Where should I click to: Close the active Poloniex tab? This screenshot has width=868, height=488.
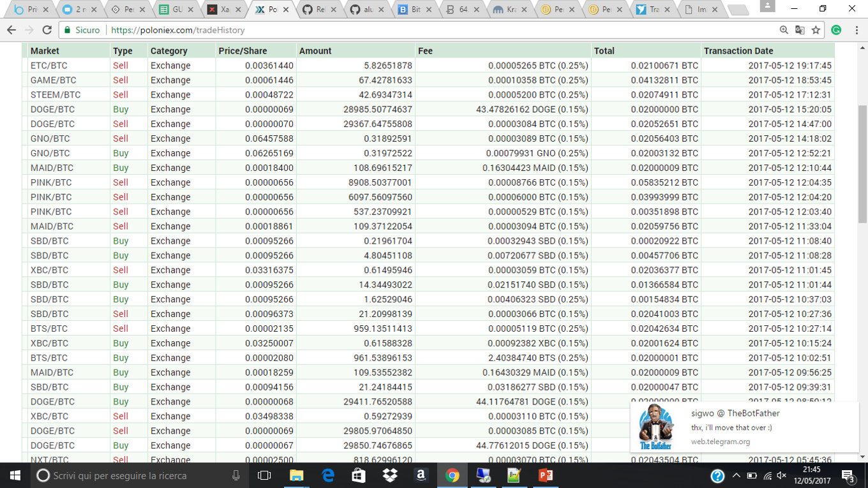(285, 10)
